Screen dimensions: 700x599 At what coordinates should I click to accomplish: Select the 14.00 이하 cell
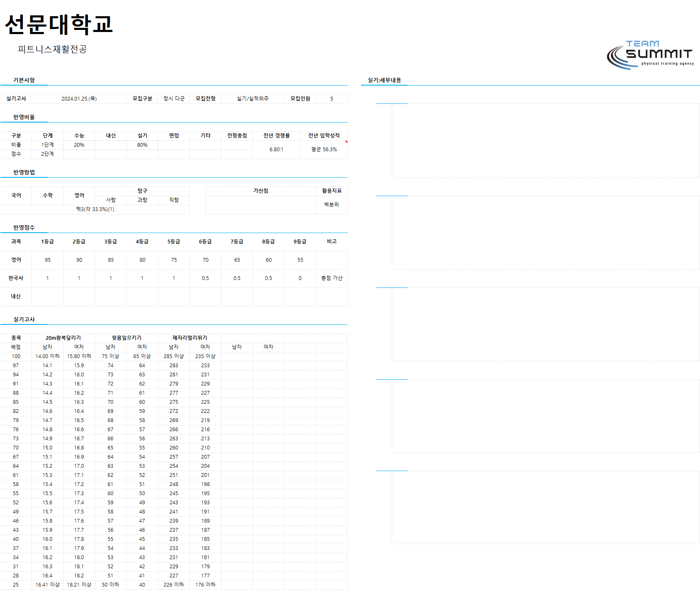(47, 356)
